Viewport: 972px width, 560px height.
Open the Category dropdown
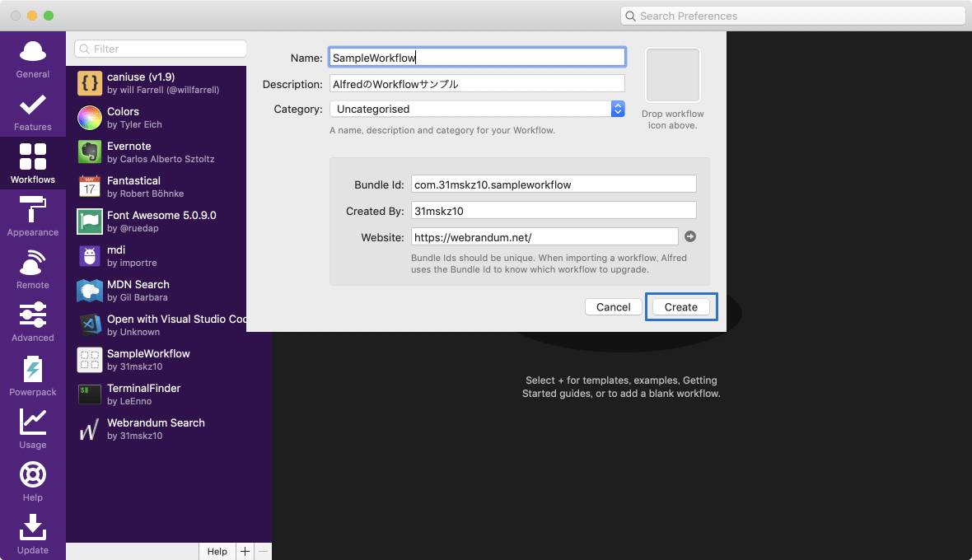[x=476, y=109]
